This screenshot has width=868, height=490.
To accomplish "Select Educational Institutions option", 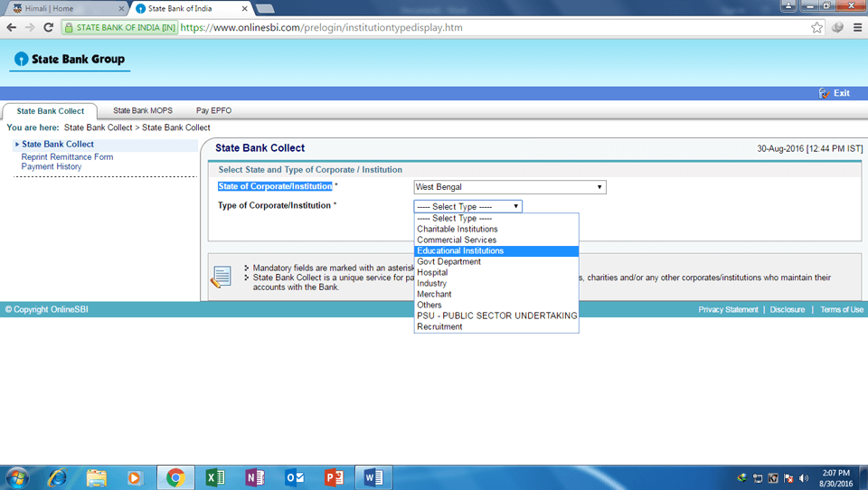I will (496, 250).
